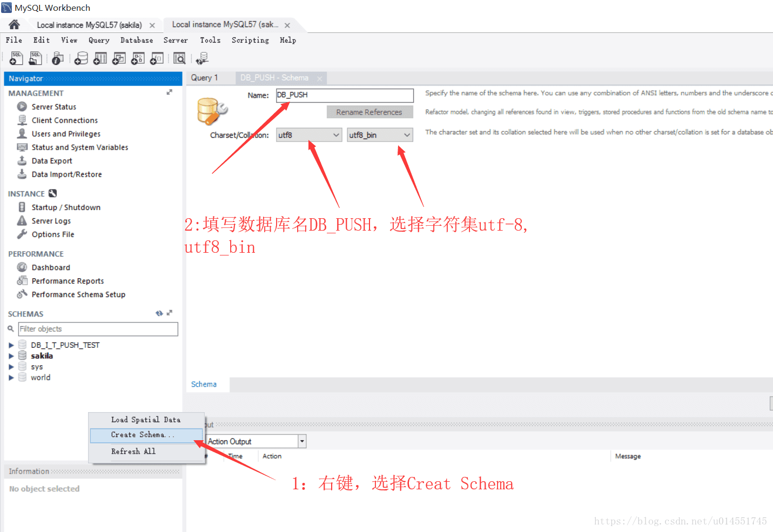Choose Create Schema... from context menu
The height and width of the screenshot is (532, 773).
click(146, 435)
